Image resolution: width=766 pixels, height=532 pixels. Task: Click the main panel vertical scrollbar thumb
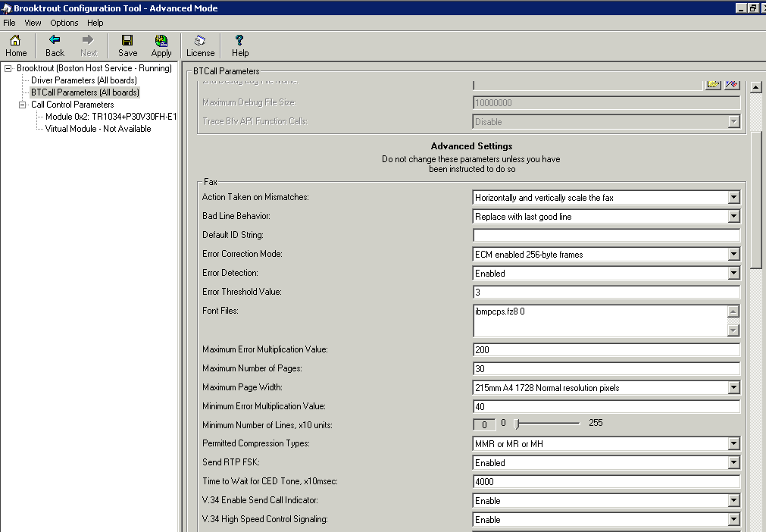point(755,200)
